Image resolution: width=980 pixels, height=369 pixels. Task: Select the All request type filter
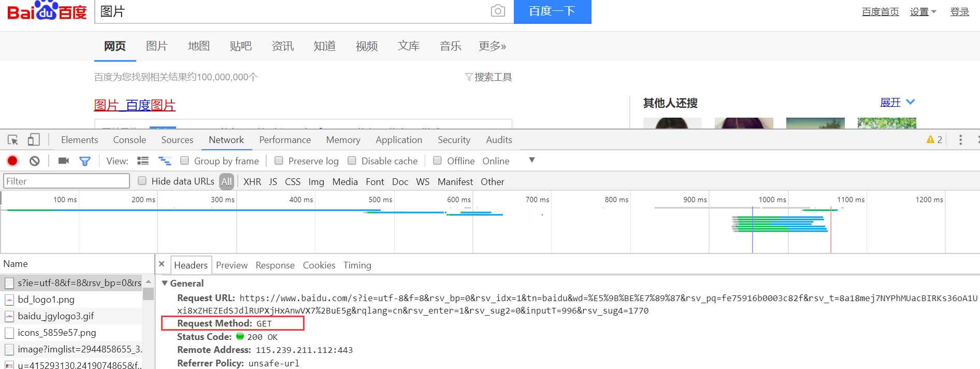226,181
